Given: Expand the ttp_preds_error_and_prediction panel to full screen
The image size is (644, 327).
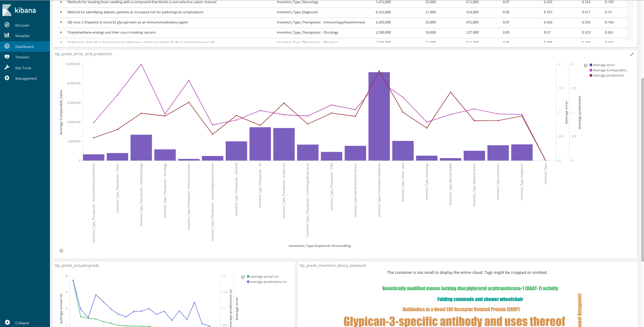Looking at the screenshot, I should point(631,55).
